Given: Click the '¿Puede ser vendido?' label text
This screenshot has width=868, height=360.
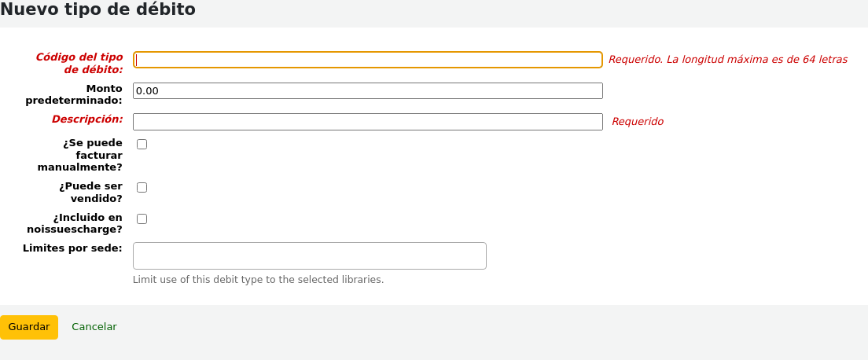Looking at the screenshot, I should (90, 192).
